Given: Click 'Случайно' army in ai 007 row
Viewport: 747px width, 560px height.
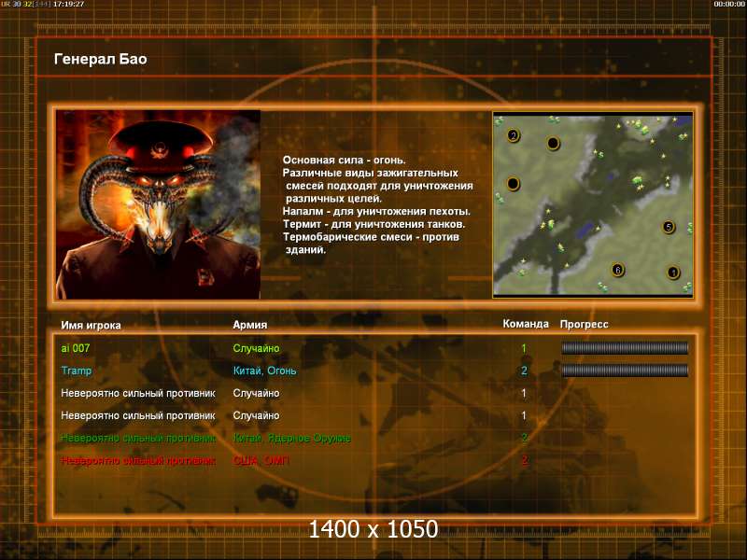Looking at the screenshot, I should (256, 348).
